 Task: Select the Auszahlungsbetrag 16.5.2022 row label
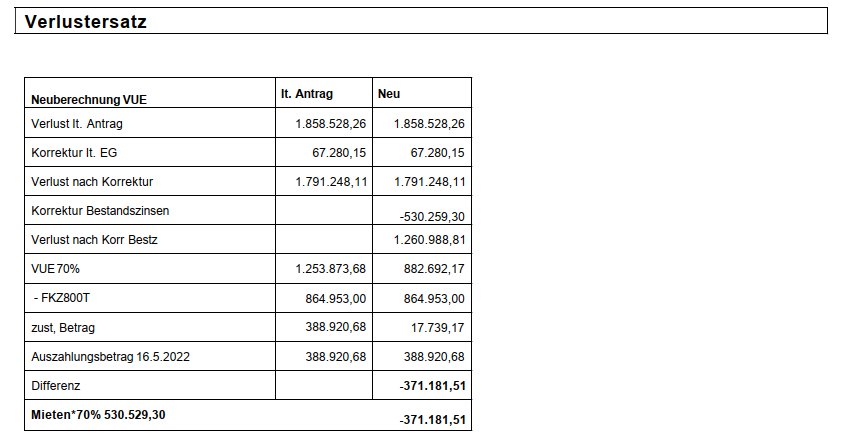(x=109, y=357)
